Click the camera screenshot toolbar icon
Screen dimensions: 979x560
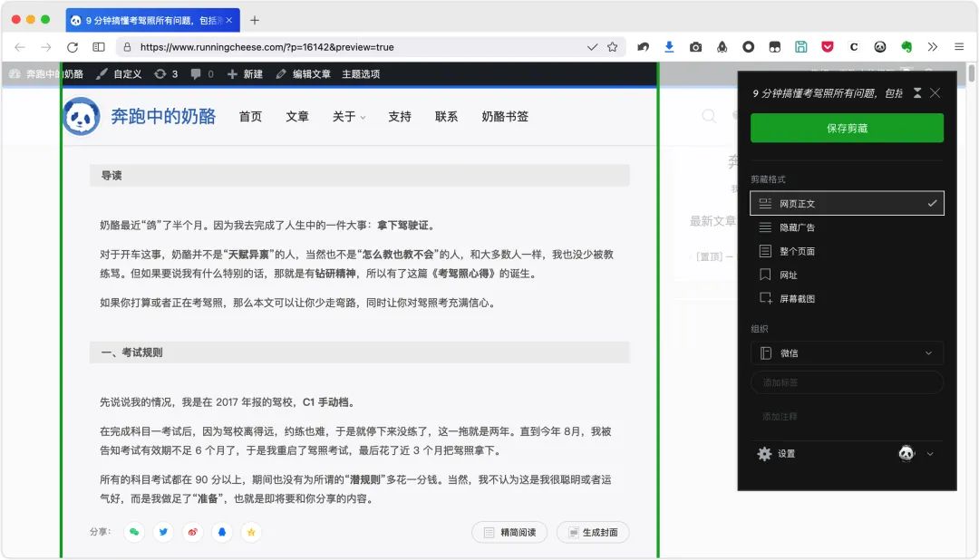pyautogui.click(x=695, y=47)
